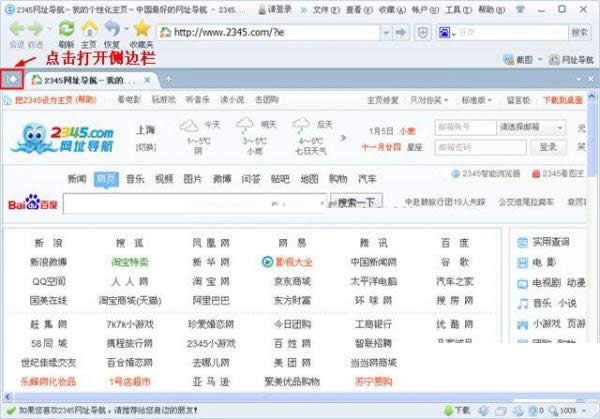Click the 2345看图王 link
This screenshot has height=419, width=600.
[558, 174]
